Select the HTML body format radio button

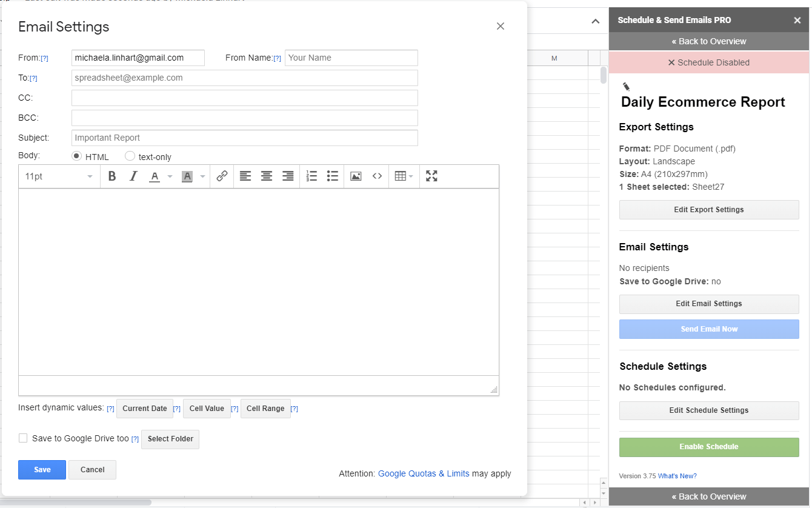[77, 156]
